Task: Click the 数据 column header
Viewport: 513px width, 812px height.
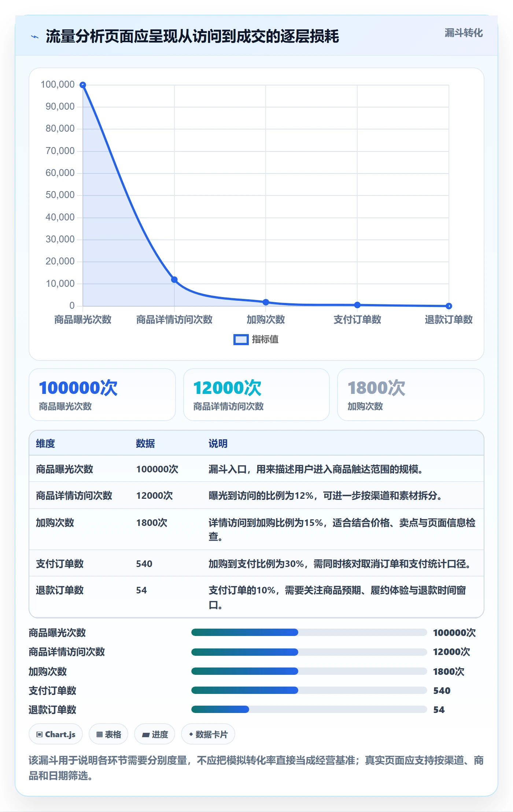Action: 145,443
